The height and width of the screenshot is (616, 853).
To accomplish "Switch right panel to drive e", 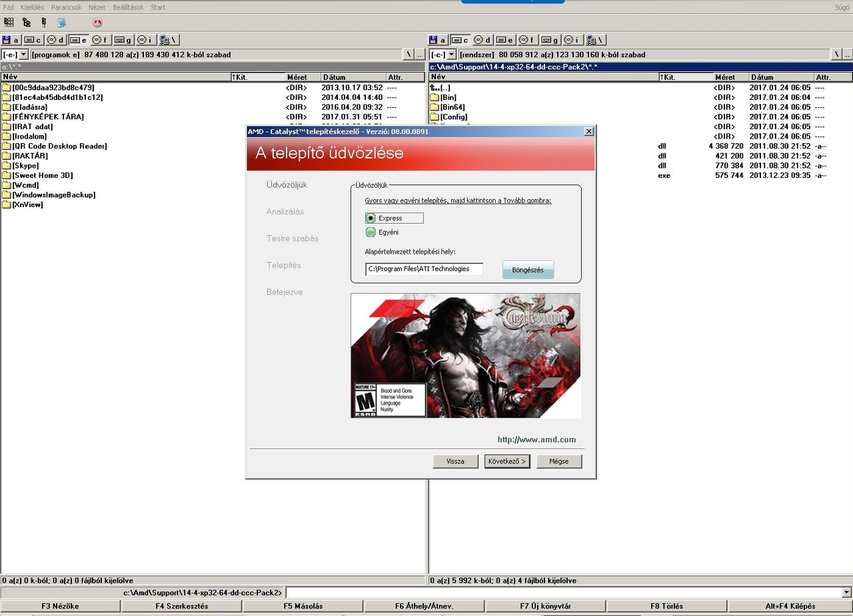I will pyautogui.click(x=505, y=40).
